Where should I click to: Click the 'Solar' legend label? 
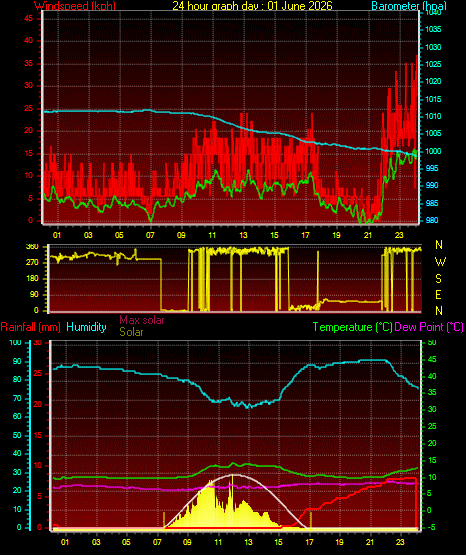coord(131,332)
